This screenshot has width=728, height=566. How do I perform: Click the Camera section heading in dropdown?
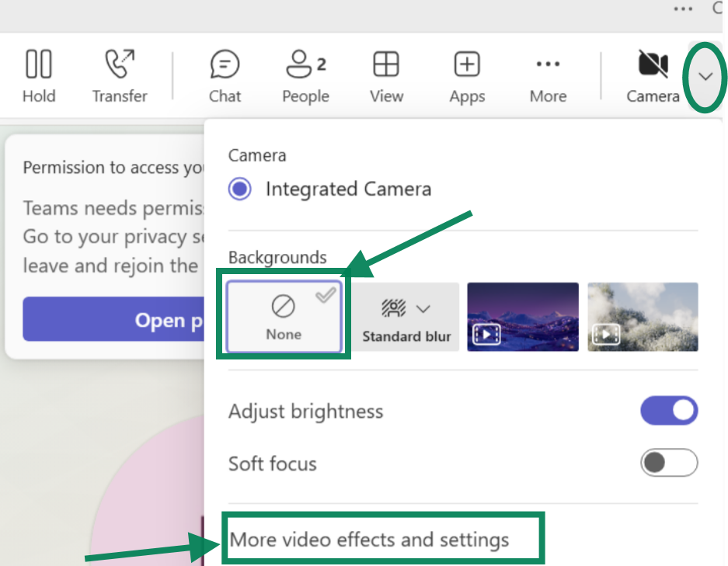[x=257, y=155]
